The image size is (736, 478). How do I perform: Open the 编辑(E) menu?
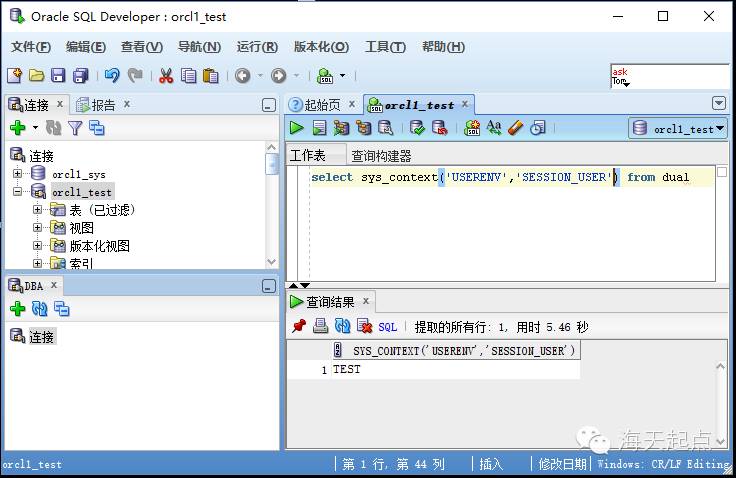pyautogui.click(x=85, y=47)
